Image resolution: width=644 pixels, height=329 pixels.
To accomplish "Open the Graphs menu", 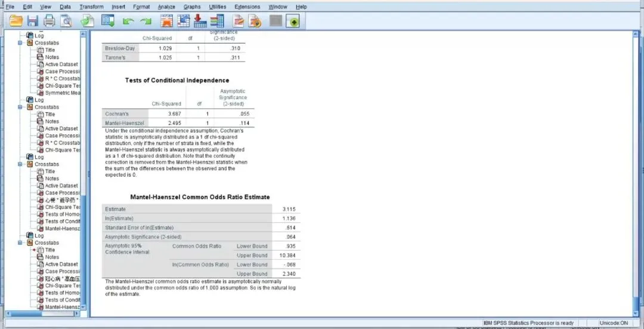I will [x=192, y=7].
